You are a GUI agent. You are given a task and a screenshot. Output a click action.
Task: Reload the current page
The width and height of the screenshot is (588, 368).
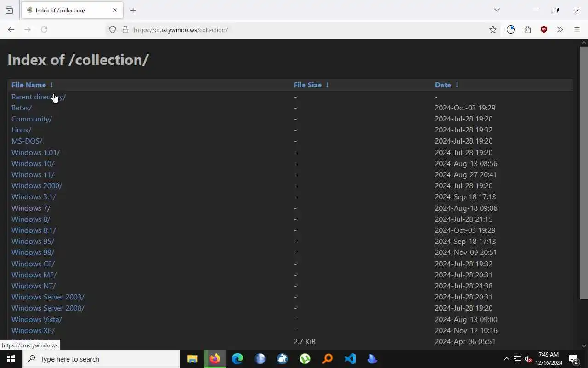44,29
